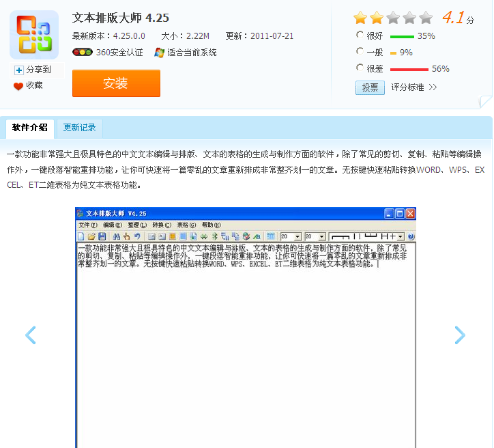Image resolution: width=494 pixels, height=448 pixels.
Task: Expand the 评分标准 rating criteria link
Action: pyautogui.click(x=413, y=87)
